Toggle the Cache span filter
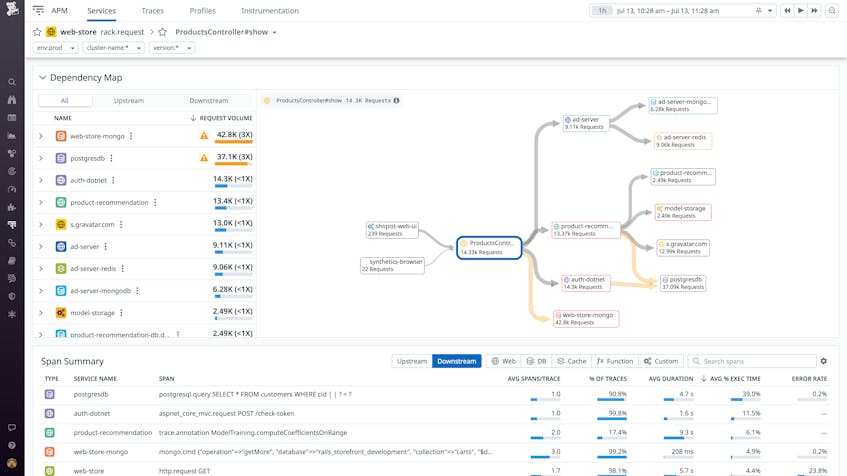This screenshot has width=847, height=476. point(572,361)
